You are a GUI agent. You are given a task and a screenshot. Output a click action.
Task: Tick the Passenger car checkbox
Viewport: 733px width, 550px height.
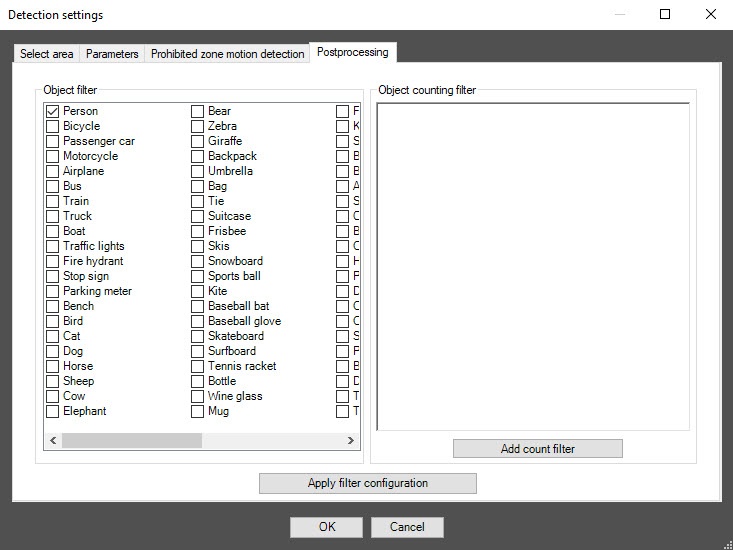52,141
